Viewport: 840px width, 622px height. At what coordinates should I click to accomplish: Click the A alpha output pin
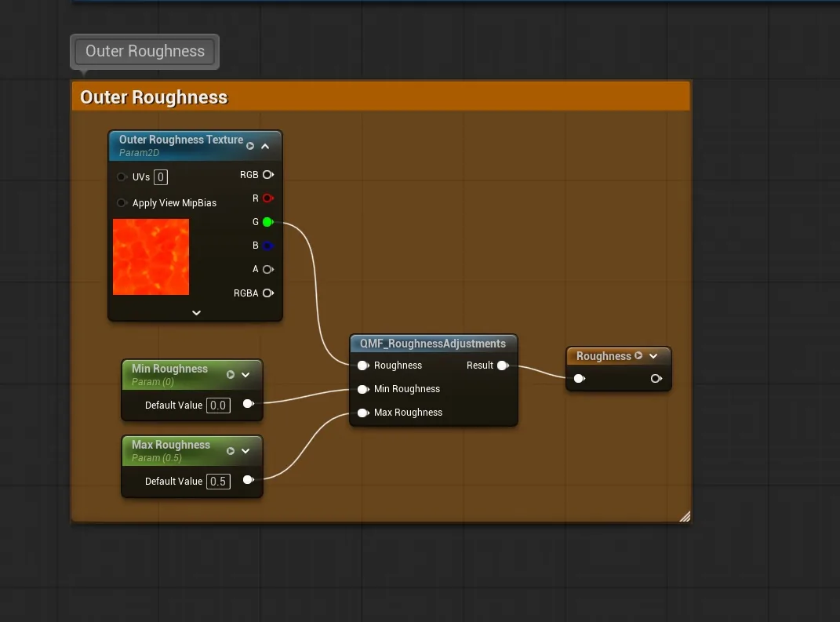coord(268,270)
